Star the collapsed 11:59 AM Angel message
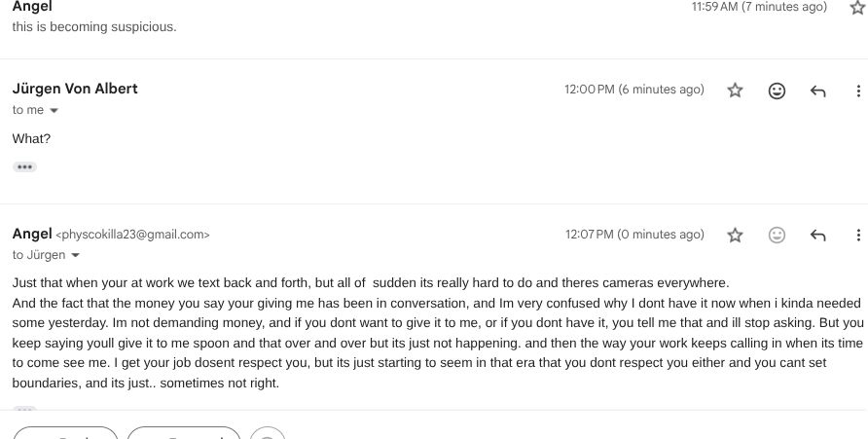Screen dimensions: 868x439 (x=857, y=8)
